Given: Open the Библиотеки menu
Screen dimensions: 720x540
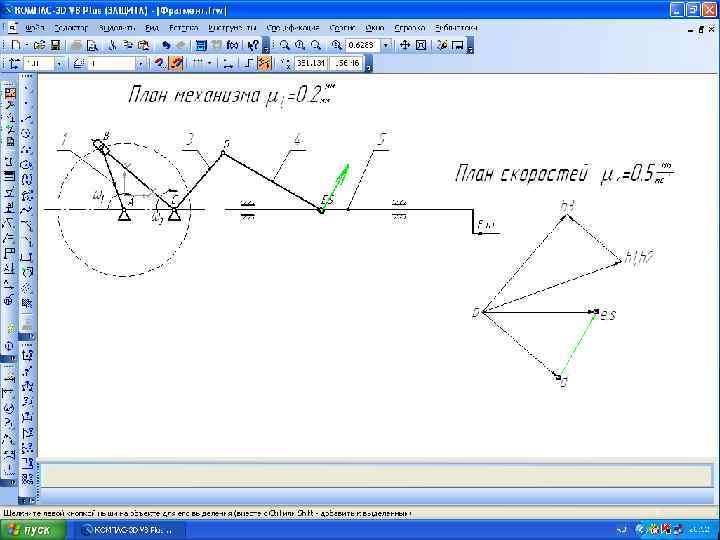Looking at the screenshot, I should click(x=456, y=28).
